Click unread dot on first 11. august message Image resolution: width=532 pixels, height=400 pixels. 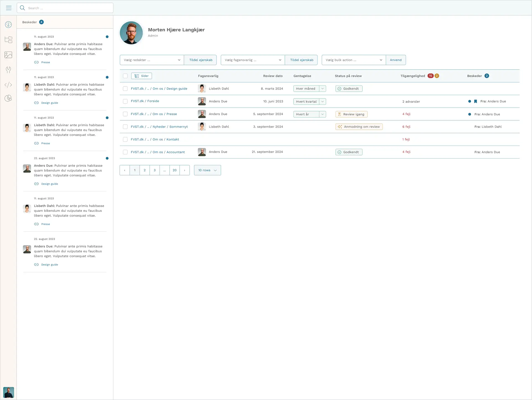pos(107,37)
